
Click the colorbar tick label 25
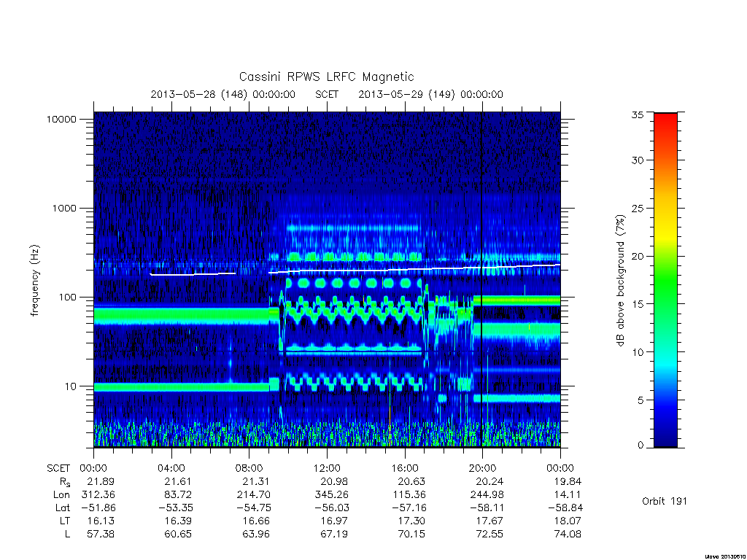(638, 208)
